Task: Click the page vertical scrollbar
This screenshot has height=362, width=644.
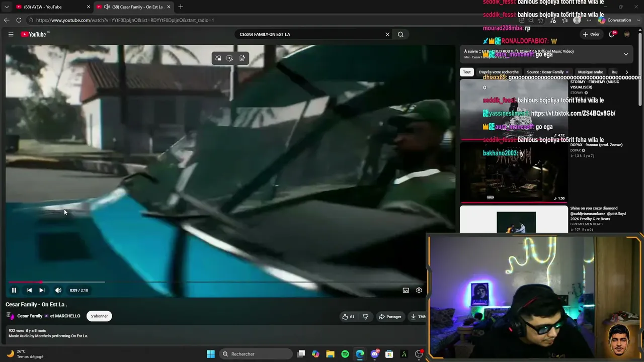Action: (x=640, y=70)
